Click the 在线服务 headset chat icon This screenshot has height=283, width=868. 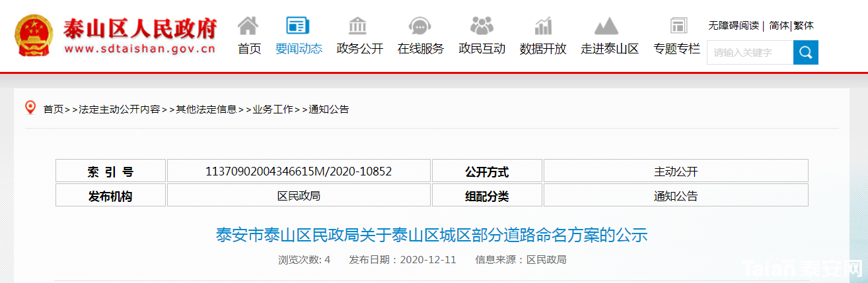coord(420,26)
